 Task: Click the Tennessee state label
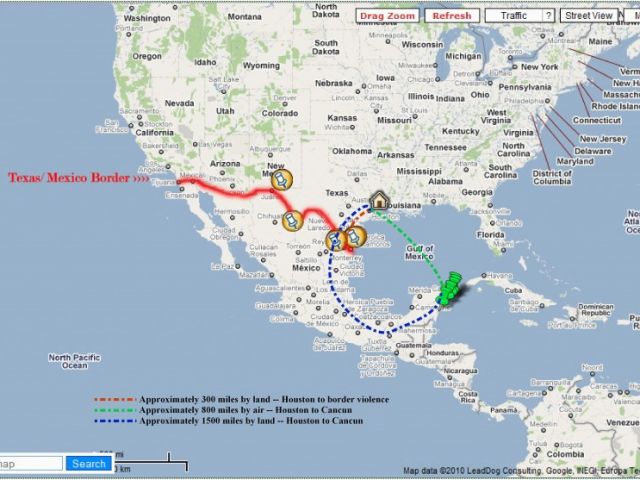445,147
